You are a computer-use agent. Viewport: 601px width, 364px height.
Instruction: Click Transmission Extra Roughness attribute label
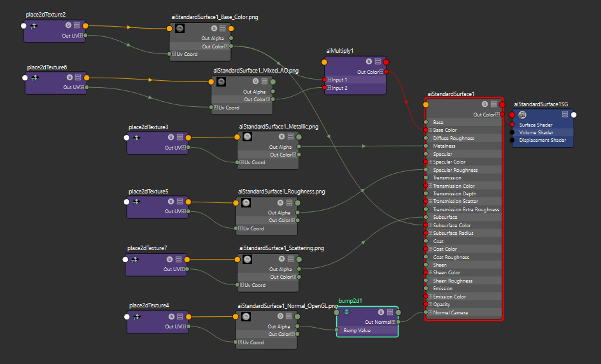click(466, 209)
